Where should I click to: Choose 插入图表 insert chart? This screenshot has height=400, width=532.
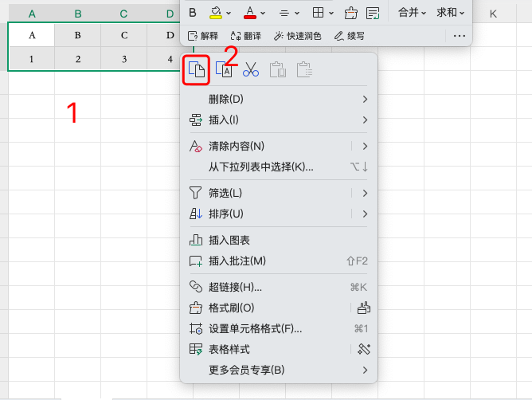[x=279, y=240]
